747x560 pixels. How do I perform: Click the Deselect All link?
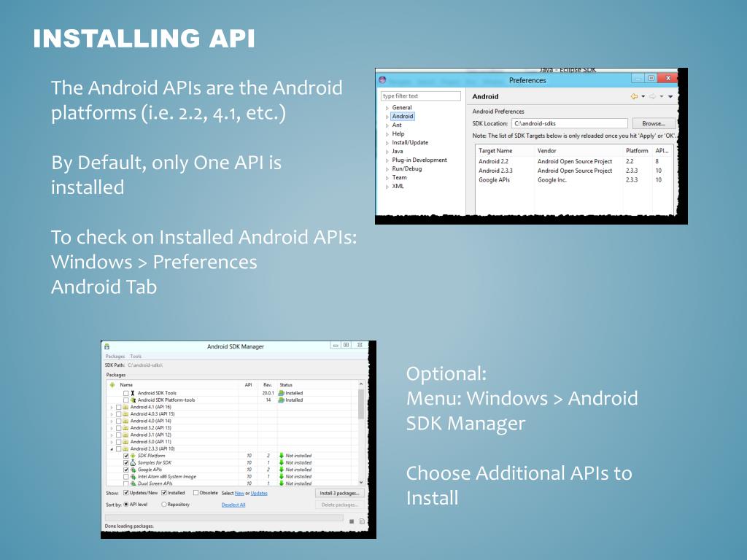tap(233, 505)
